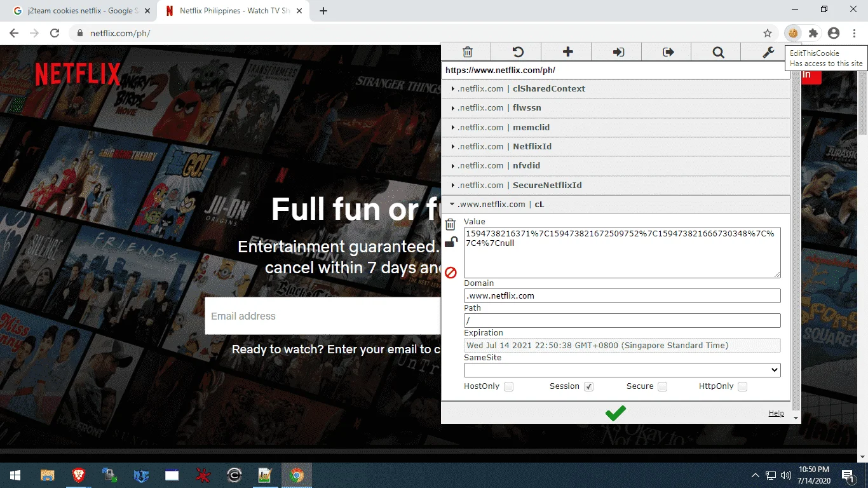Toggle read-only lock icon for cL cookie
Image resolution: width=868 pixels, height=488 pixels.
(451, 241)
